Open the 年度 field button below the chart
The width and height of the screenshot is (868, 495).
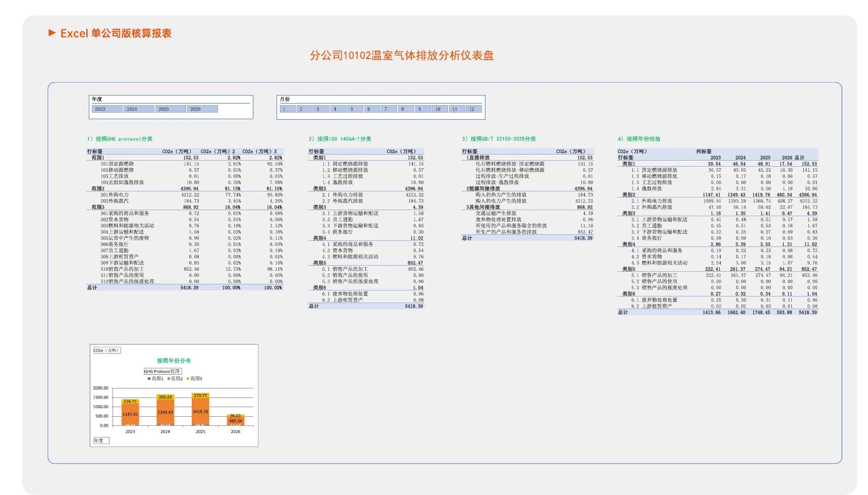pyautogui.click(x=101, y=440)
